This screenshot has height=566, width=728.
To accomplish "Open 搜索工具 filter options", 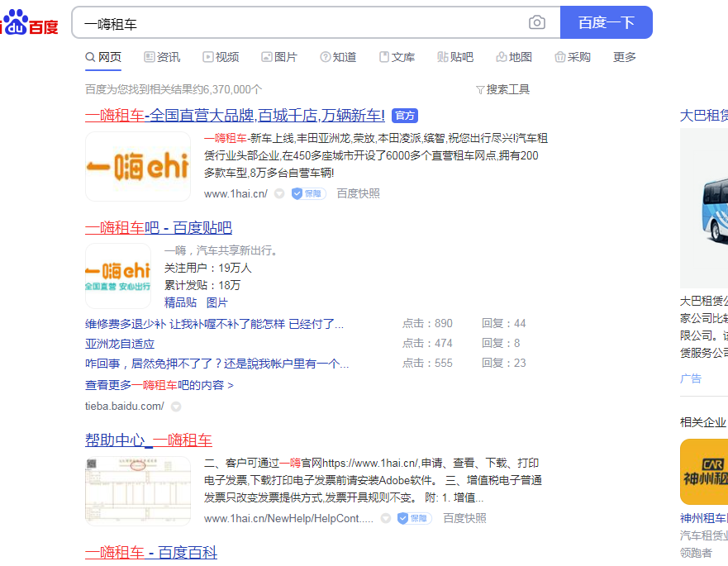I will point(502,89).
